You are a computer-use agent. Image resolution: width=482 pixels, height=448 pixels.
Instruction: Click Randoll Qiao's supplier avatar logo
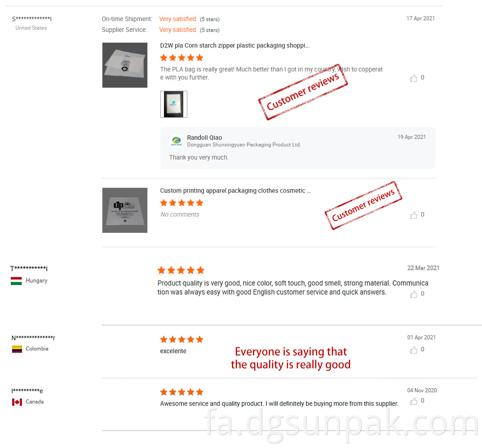pyautogui.click(x=177, y=141)
